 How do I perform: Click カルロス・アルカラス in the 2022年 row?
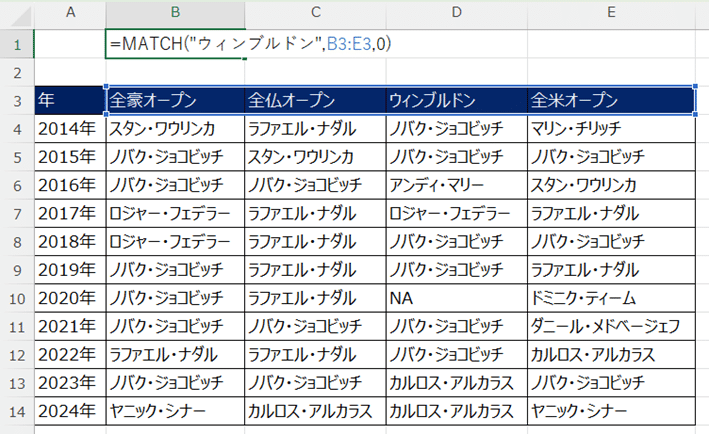click(x=611, y=354)
